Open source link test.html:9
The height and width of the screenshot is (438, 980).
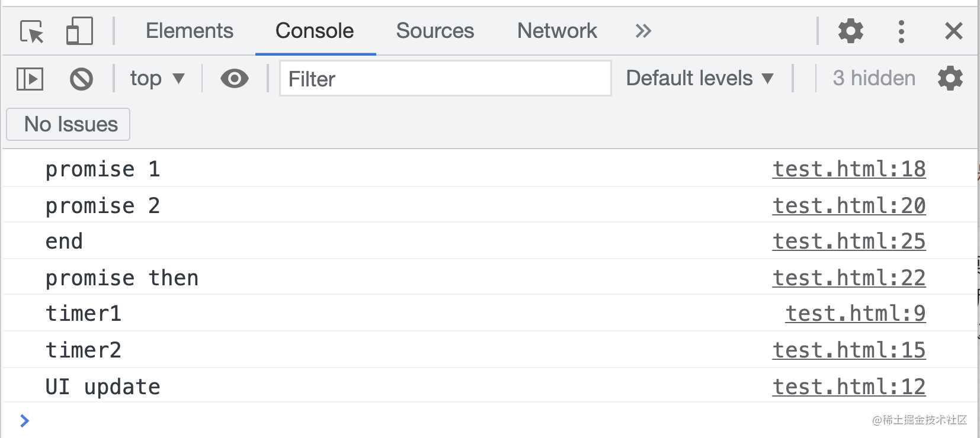855,314
